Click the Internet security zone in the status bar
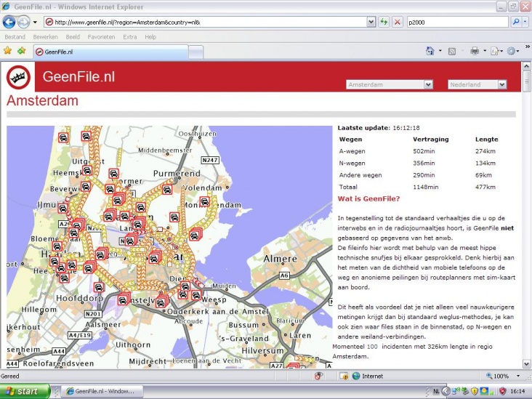 tap(368, 376)
